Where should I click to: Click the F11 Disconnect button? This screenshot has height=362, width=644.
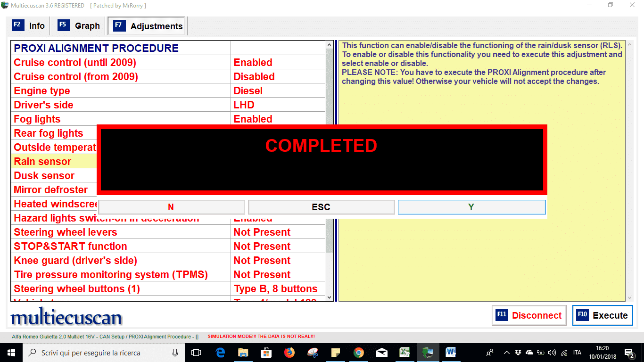click(x=528, y=315)
